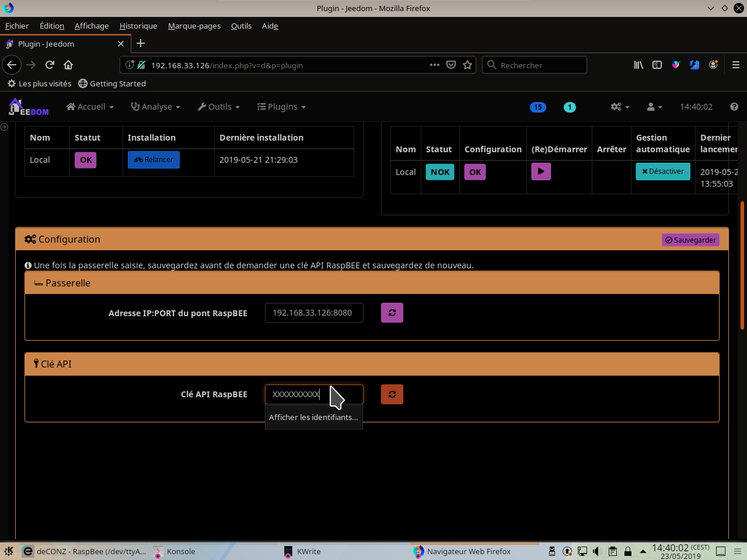
Task: Open the user profile dropdown
Action: point(654,107)
